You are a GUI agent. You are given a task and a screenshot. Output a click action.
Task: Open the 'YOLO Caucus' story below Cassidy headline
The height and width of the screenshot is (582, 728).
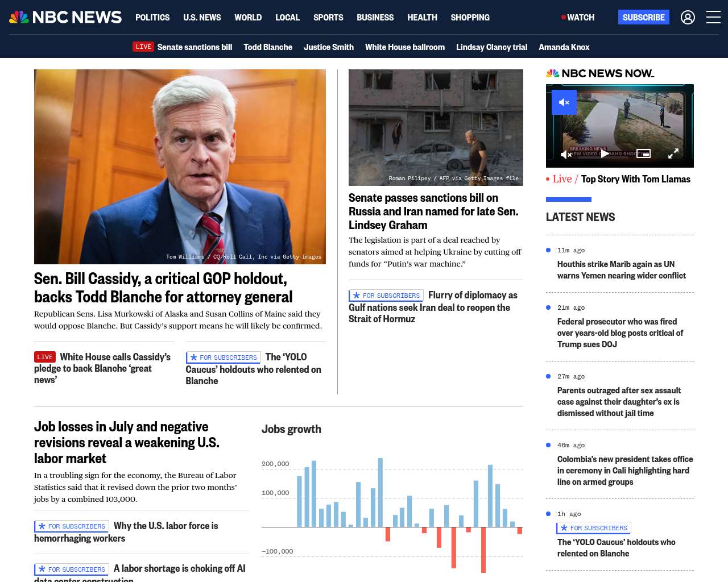point(253,369)
